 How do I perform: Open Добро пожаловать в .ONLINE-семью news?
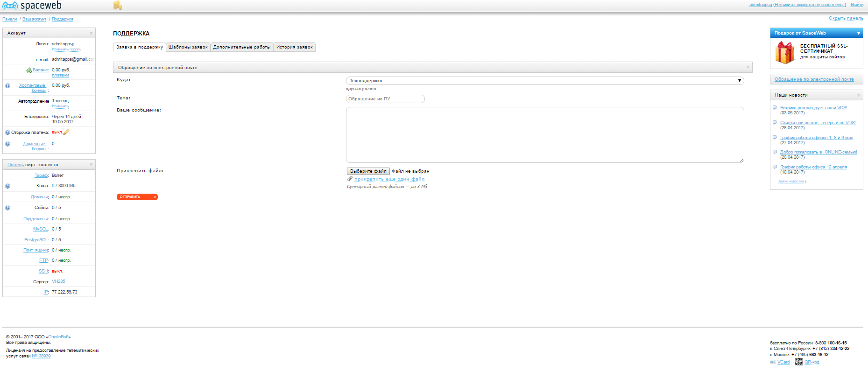click(819, 152)
